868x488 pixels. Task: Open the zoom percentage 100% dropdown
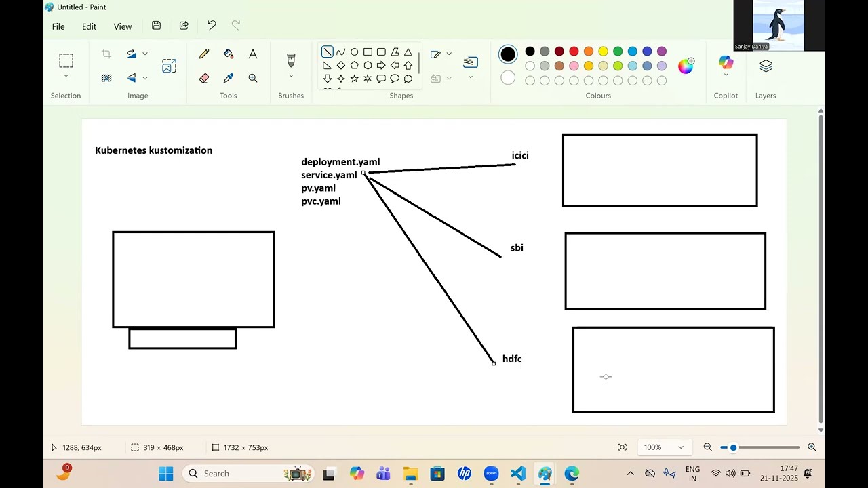pos(664,447)
